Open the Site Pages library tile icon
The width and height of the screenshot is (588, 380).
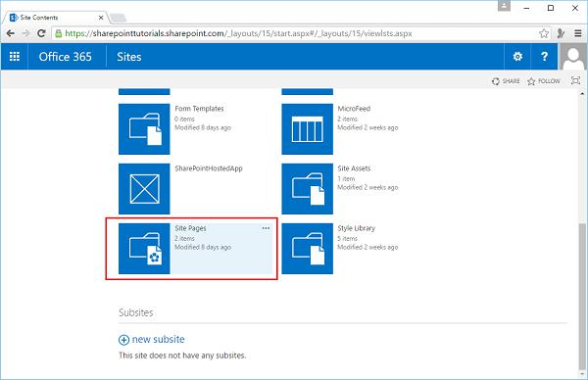pos(144,249)
